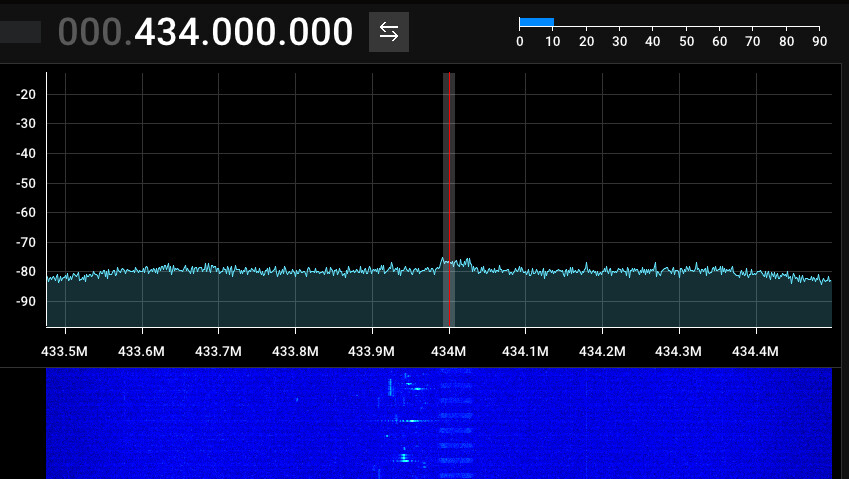Viewport: 849px width, 479px height.
Task: Click the red tuning line at 434M
Action: coord(449,200)
